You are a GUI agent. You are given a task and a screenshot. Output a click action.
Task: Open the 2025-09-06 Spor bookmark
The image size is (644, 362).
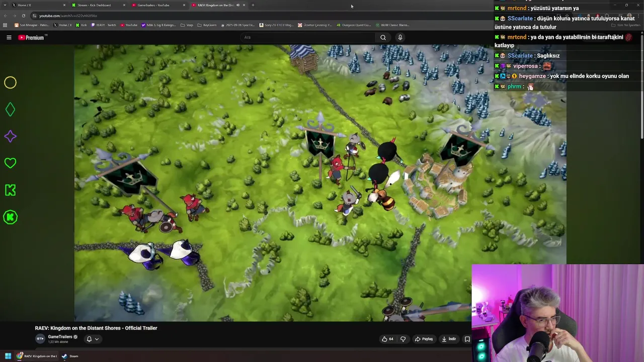(238, 25)
